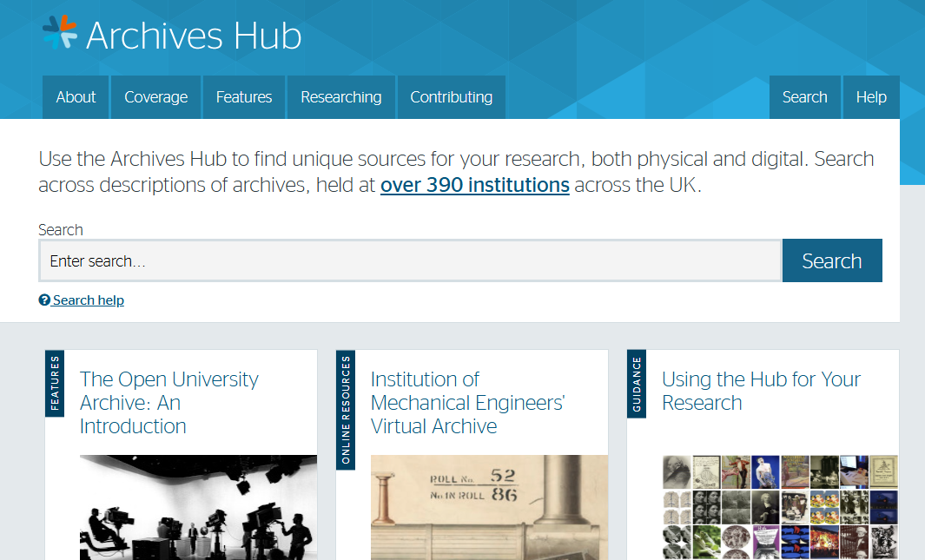Click the question mark Search help icon
The image size is (925, 560).
44,300
